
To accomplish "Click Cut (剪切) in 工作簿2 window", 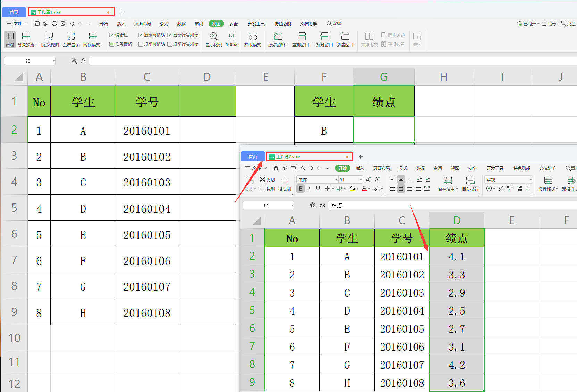I will (267, 180).
